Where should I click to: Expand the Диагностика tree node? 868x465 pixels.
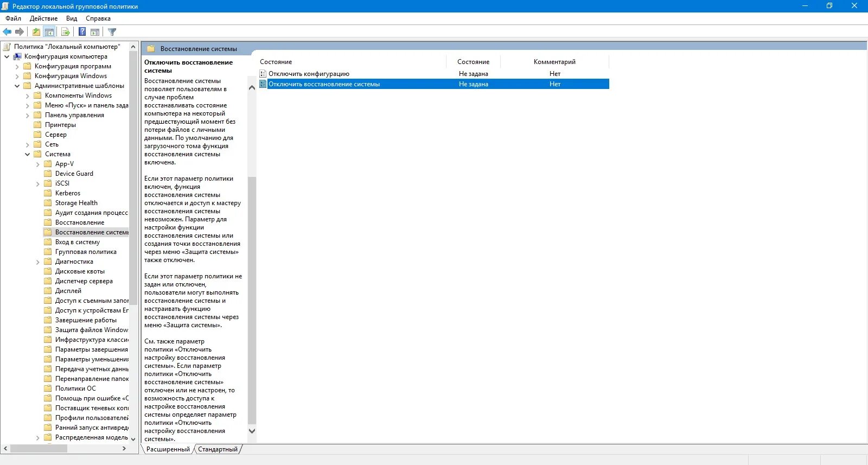pos(37,262)
